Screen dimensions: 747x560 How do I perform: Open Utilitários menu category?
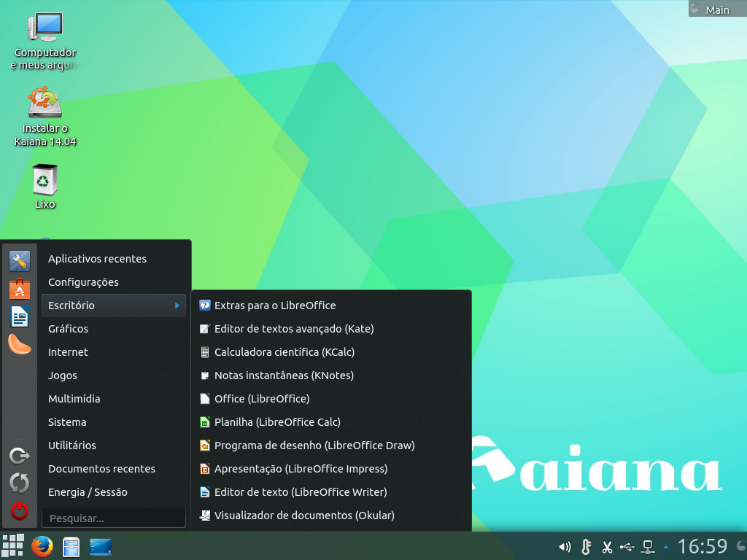pos(113,446)
